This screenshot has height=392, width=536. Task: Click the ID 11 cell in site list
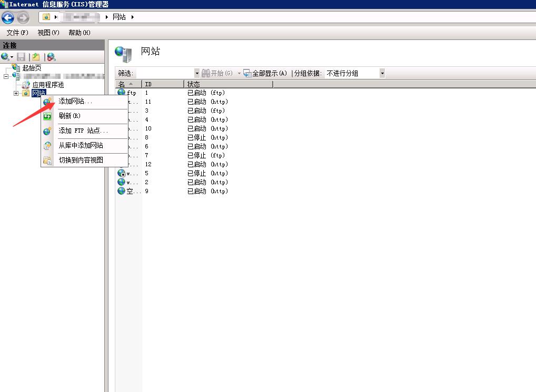coord(148,102)
